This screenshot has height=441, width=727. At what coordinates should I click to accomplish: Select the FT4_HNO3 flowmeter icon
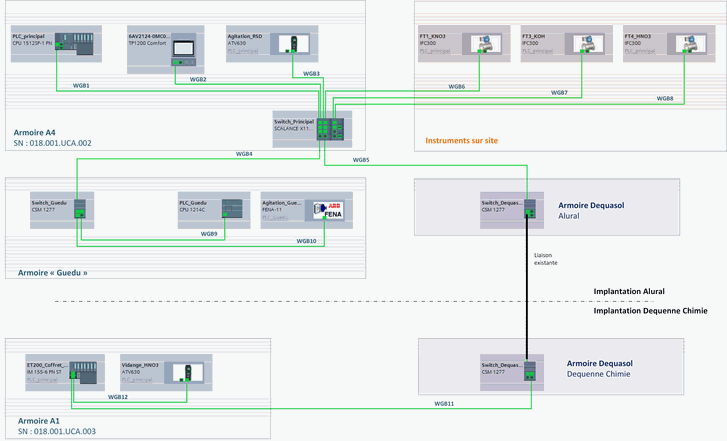pos(690,44)
